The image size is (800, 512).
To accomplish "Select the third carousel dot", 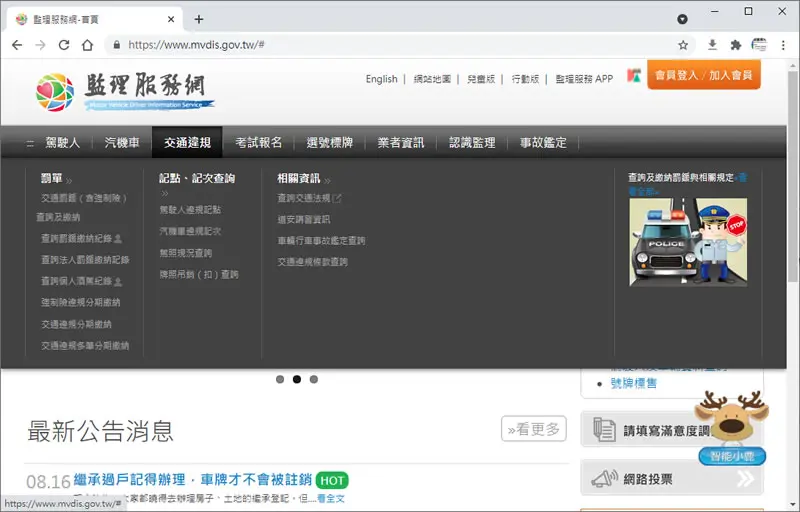I will click(x=314, y=379).
